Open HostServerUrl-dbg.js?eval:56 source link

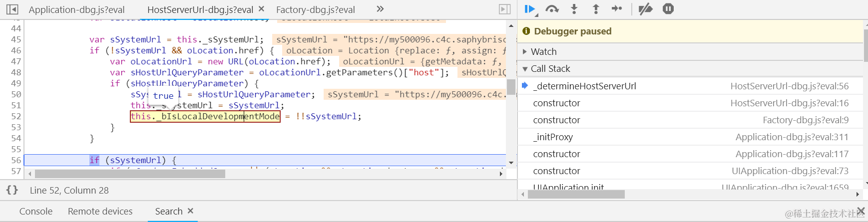[790, 86]
